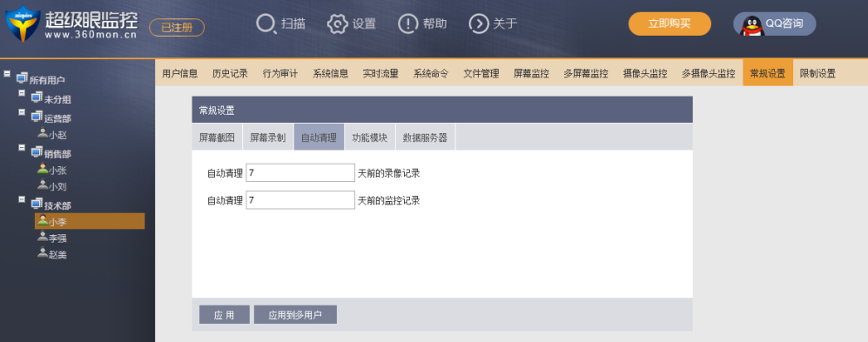
Task: Click the 常规设置 panel header text
Action: (217, 111)
